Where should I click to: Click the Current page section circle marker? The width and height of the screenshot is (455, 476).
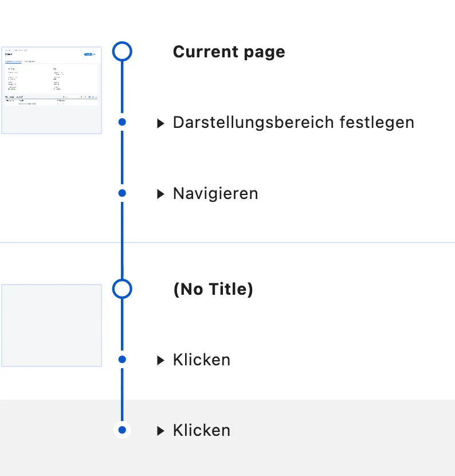coord(122,51)
